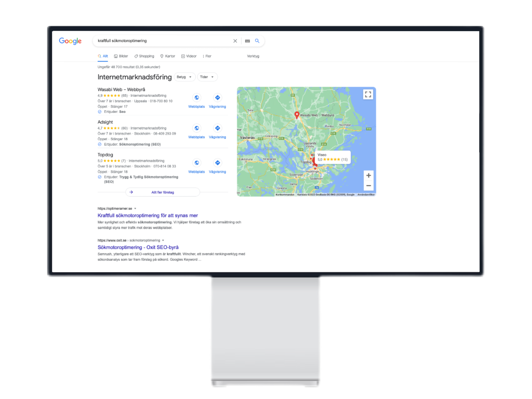Viewport: 532px width, 399px height.
Task: Expand the Betyg filter dropdown
Action: [185, 77]
